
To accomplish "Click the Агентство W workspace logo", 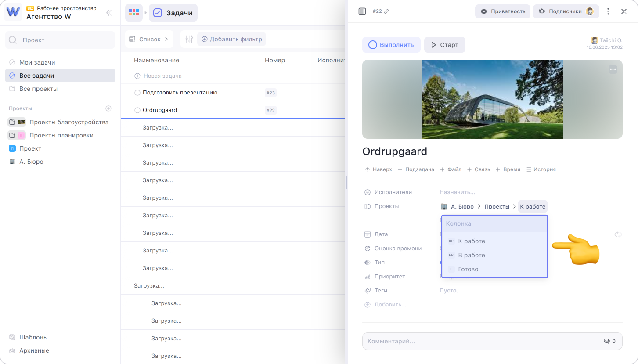I will point(13,12).
